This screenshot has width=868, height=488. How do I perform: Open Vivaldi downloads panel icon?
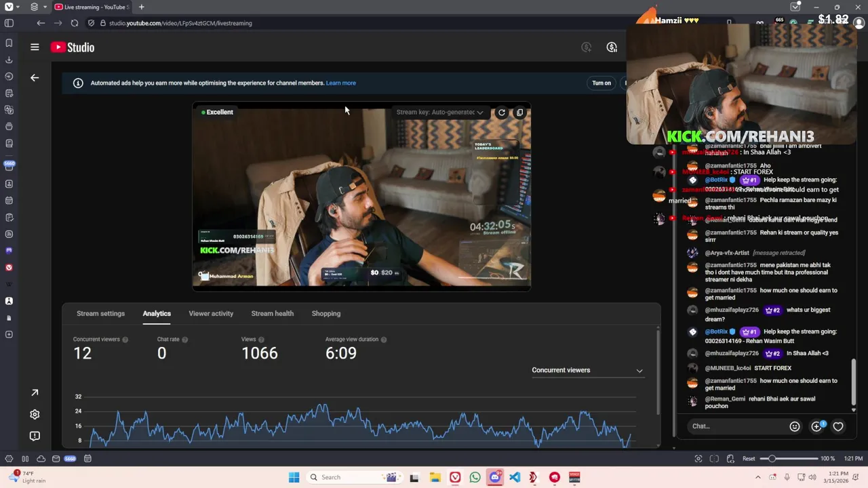[x=9, y=60]
